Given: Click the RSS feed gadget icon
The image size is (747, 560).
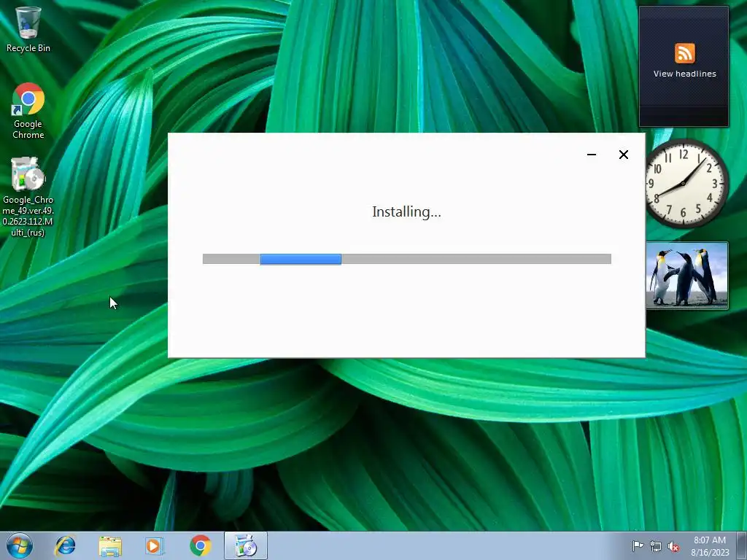Looking at the screenshot, I should click(684, 52).
